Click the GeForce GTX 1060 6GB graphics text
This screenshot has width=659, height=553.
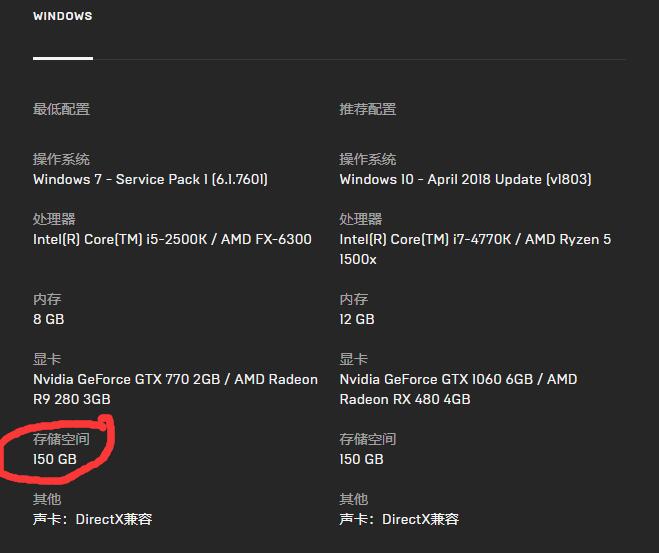[x=458, y=380]
